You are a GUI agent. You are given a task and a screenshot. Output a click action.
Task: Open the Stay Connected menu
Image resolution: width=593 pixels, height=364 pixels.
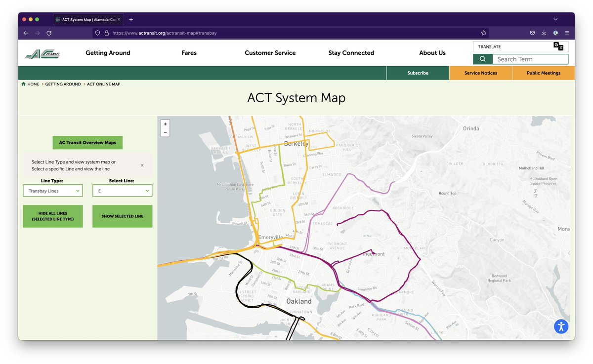[351, 53]
